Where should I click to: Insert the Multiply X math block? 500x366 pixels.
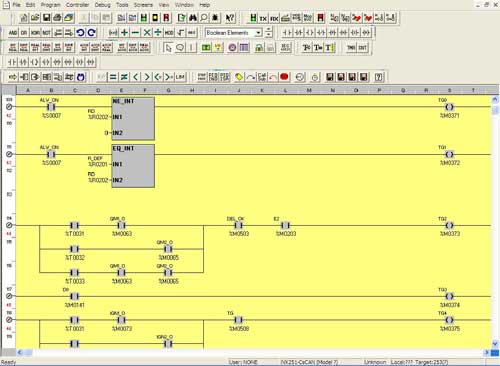(x=147, y=33)
